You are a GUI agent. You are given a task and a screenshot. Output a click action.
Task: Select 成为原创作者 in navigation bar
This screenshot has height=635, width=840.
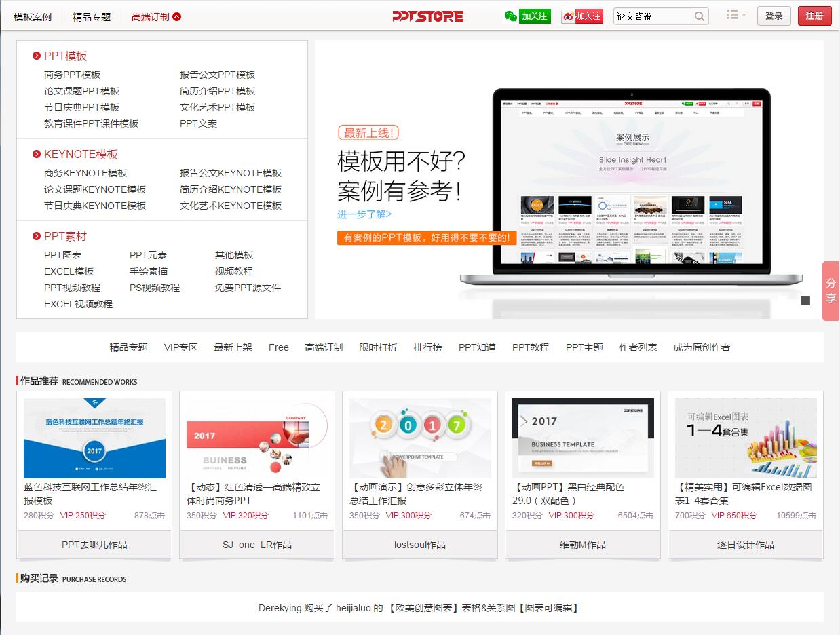tap(702, 347)
